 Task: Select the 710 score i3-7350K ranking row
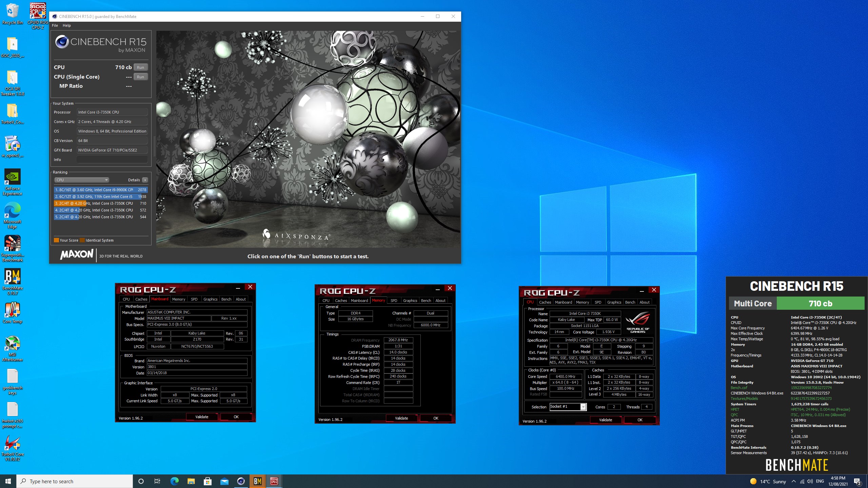pos(101,203)
